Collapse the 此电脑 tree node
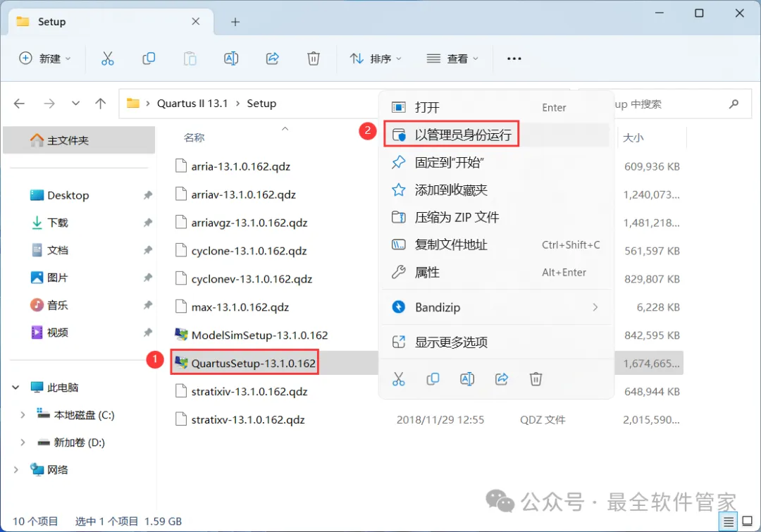The width and height of the screenshot is (761, 532). point(16,388)
